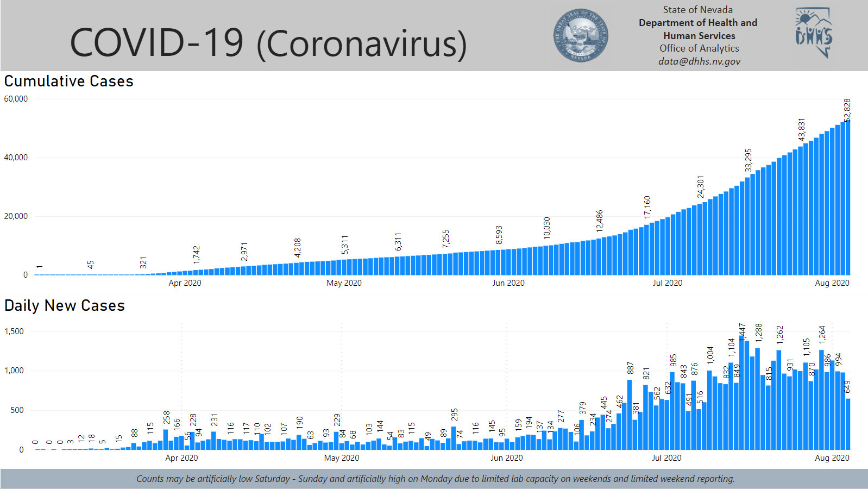Click the COVID-19 (Coronavirus) page title

[x=268, y=43]
